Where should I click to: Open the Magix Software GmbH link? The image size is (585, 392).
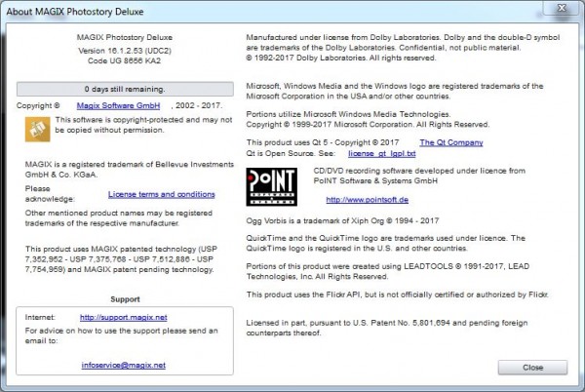[118, 105]
